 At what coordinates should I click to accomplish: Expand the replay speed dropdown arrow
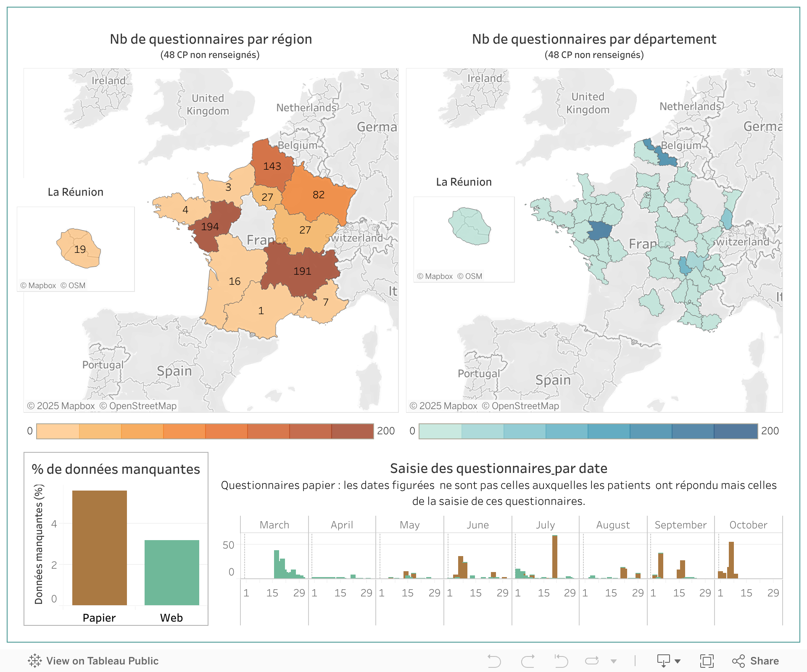614,661
